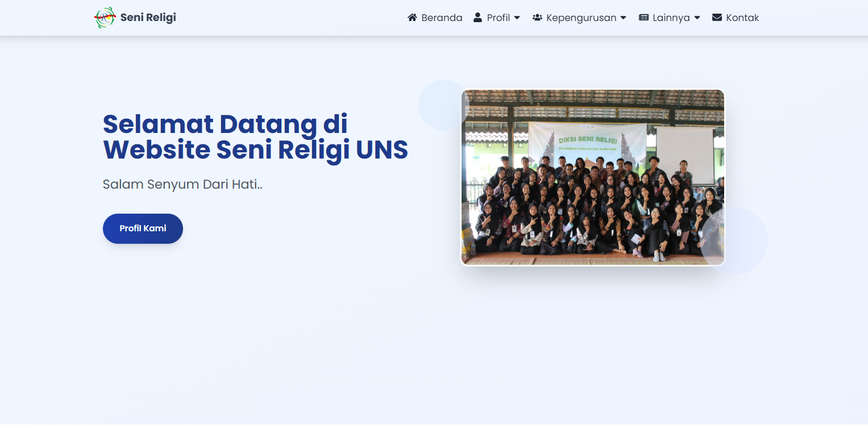Click the Profil Kami button
This screenshot has width=868, height=429.
(143, 228)
